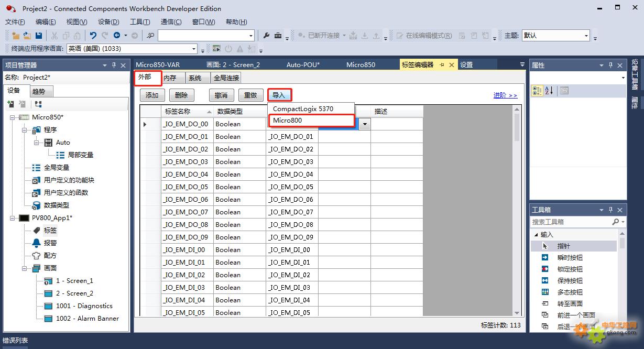Choose Micro800 from import menu
This screenshot has height=349, width=644.
point(311,121)
